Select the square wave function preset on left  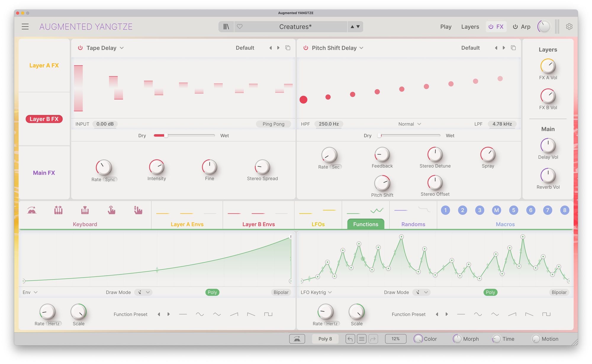point(268,314)
